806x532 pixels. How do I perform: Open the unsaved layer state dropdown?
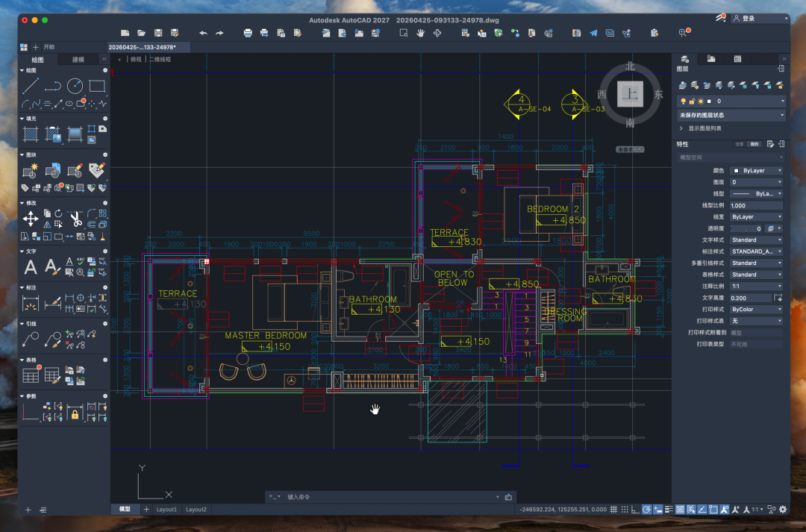point(731,115)
